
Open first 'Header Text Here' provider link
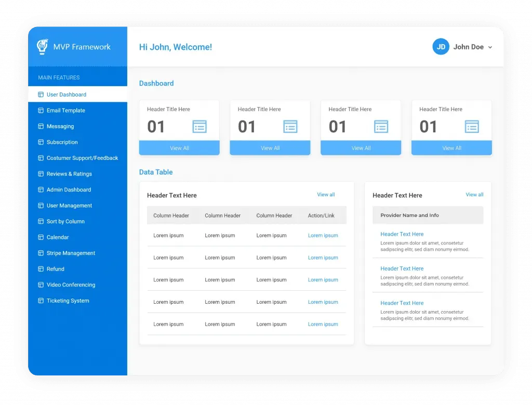coord(402,234)
